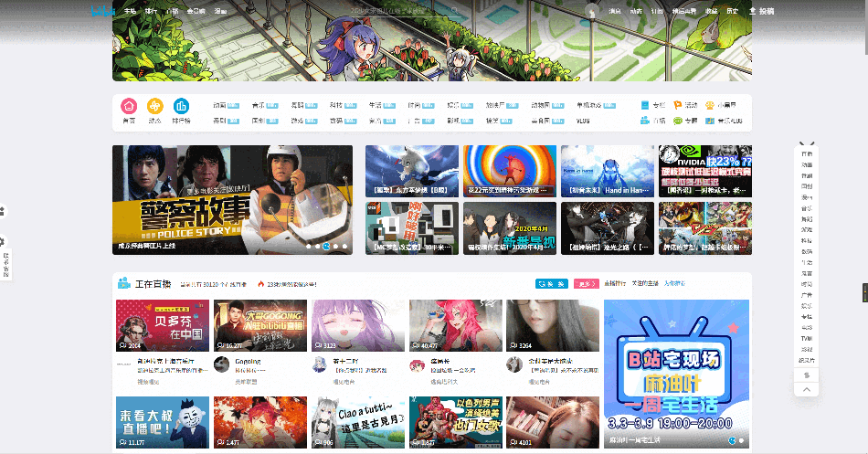Click the gear icon on the left page edge
Viewport: 868px width, 454px height.
[3, 241]
